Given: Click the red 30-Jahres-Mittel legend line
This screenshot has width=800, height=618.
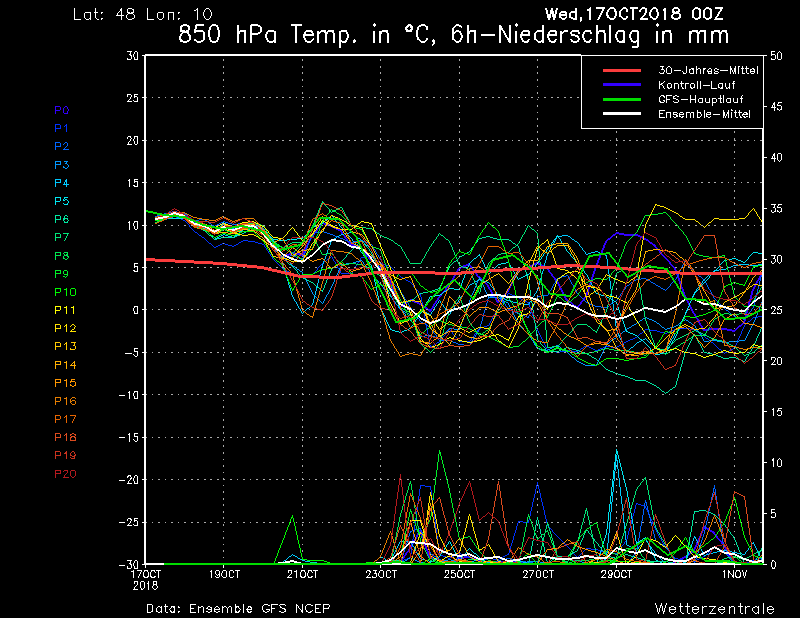Looking at the screenshot, I should tap(622, 70).
